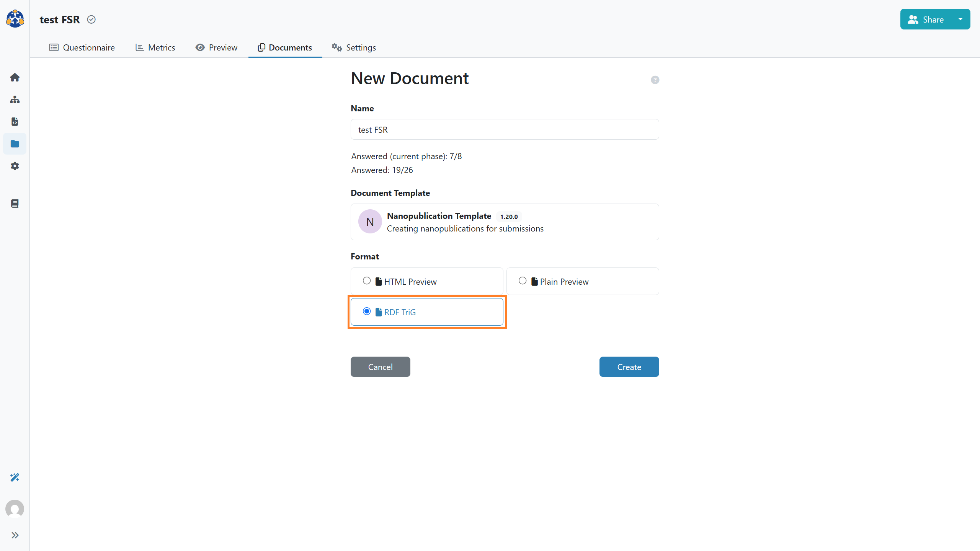Open the Home dashboard icon
This screenshot has height=551, width=980.
pos(15,77)
